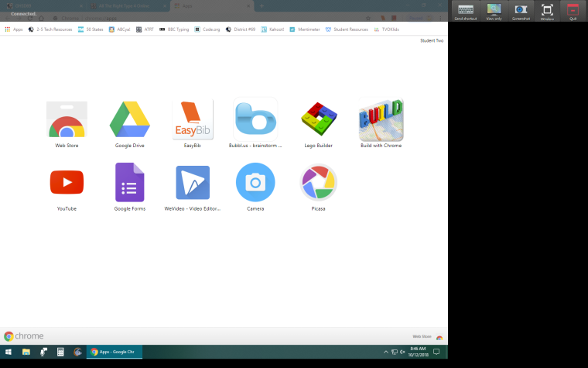Launch Build with Chrome app
This screenshot has height=368, width=588.
(x=381, y=119)
